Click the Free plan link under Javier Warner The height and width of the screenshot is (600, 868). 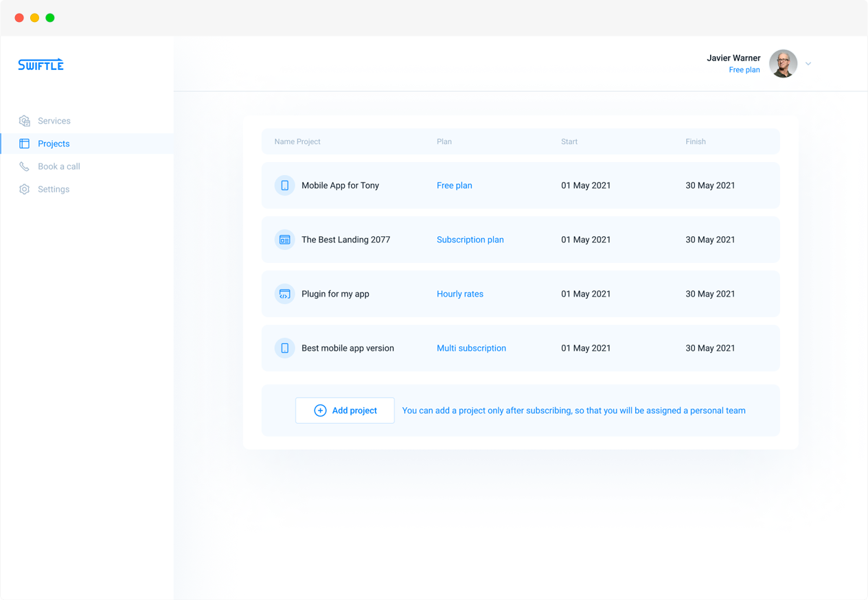[744, 70]
